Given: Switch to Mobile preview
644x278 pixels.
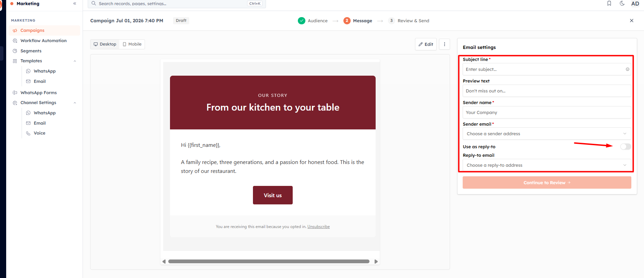Looking at the screenshot, I should coord(132,44).
